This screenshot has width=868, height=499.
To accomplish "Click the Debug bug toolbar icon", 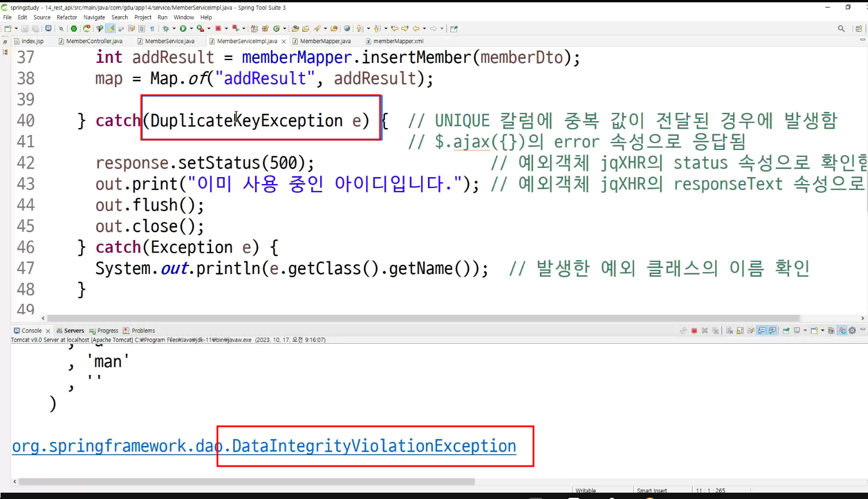I will [166, 28].
